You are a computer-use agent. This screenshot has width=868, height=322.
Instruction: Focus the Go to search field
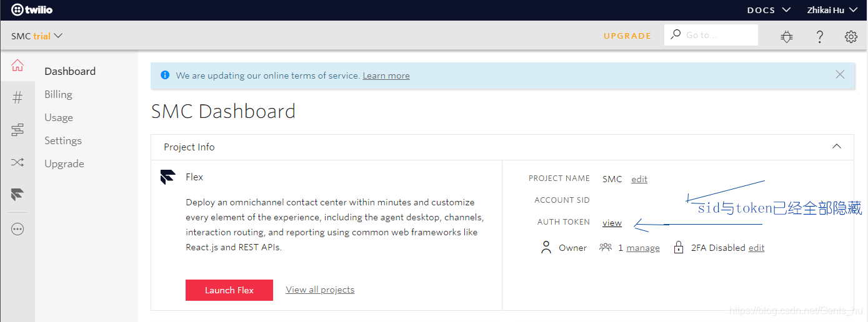(711, 35)
